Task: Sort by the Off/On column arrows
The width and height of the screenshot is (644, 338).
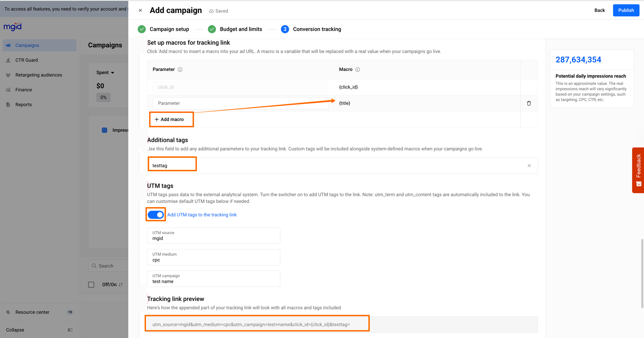Action: pos(121,284)
